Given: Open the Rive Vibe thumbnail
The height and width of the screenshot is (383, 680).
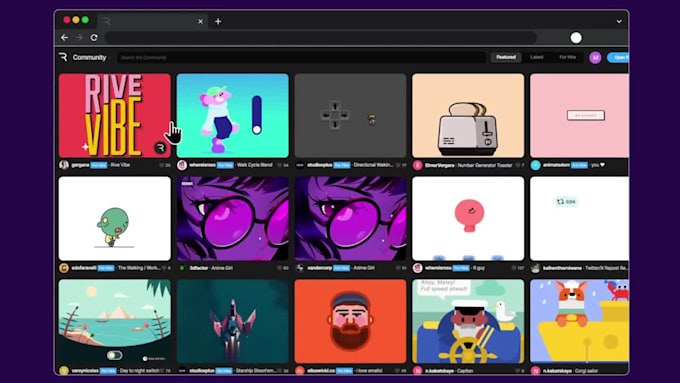Looking at the screenshot, I should tap(115, 115).
